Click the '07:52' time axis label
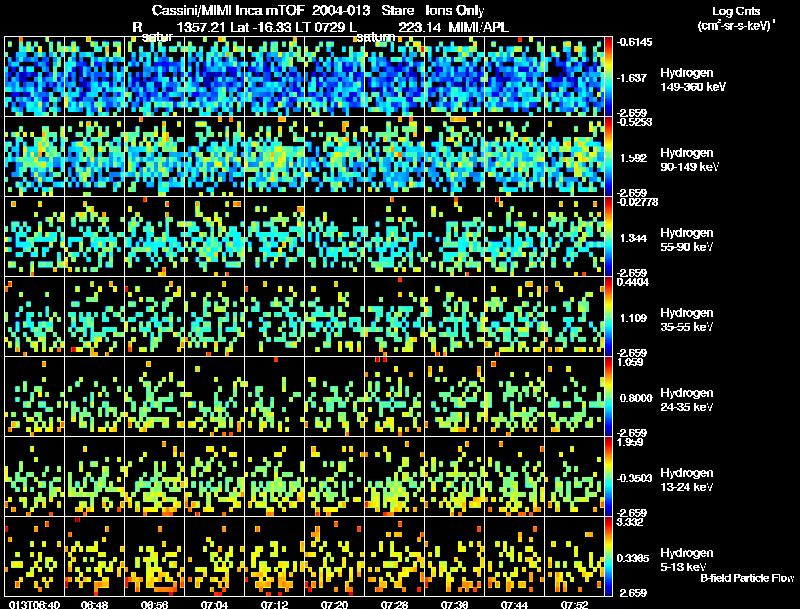The image size is (800, 609). coord(574,605)
